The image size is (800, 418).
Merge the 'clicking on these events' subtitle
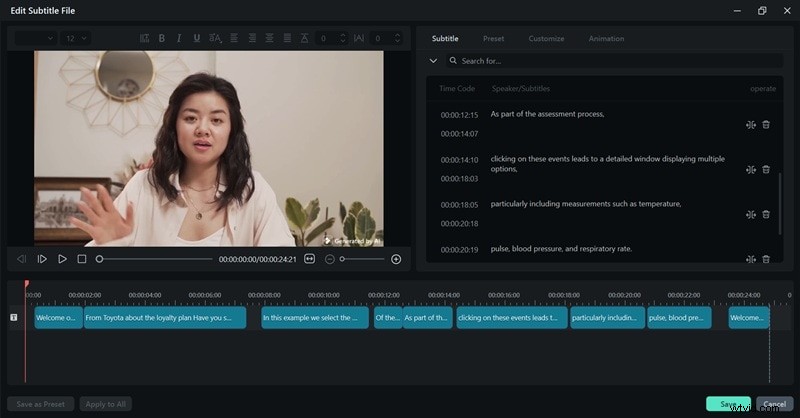[x=751, y=169]
